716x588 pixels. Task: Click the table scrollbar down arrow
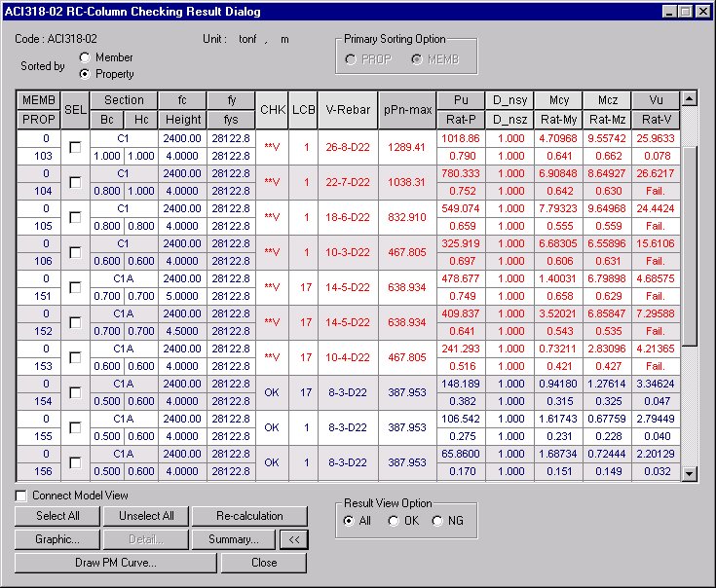690,473
